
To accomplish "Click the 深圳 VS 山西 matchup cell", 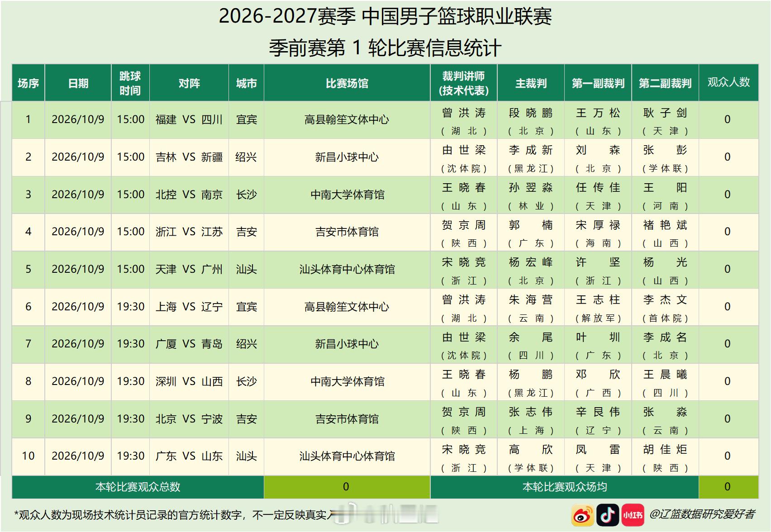I will (189, 381).
